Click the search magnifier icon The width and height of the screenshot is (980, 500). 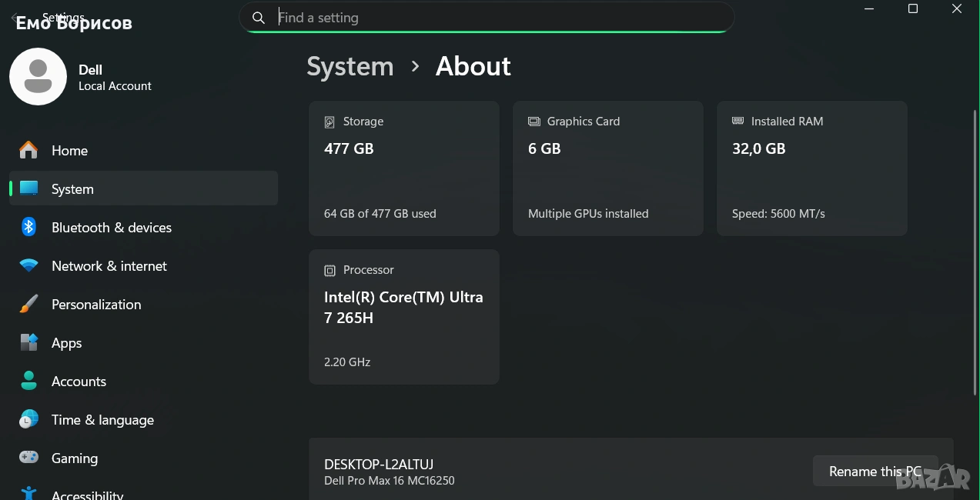259,18
